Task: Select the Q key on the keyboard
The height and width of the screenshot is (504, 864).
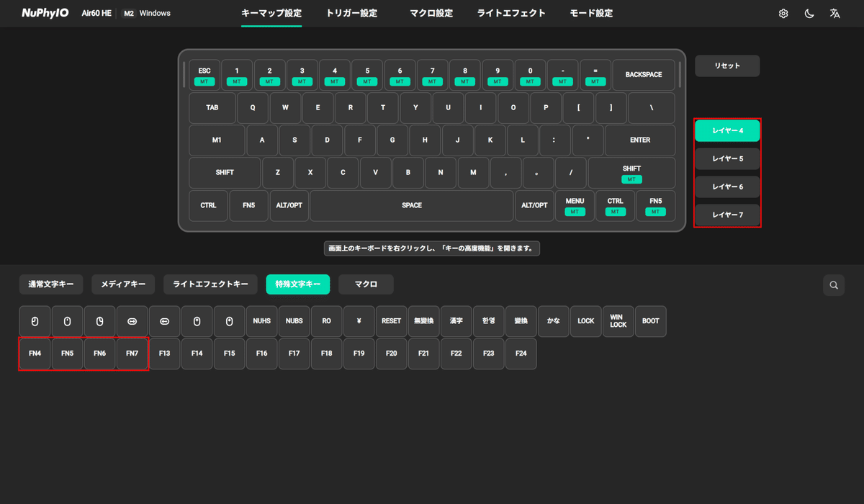Action: (253, 108)
